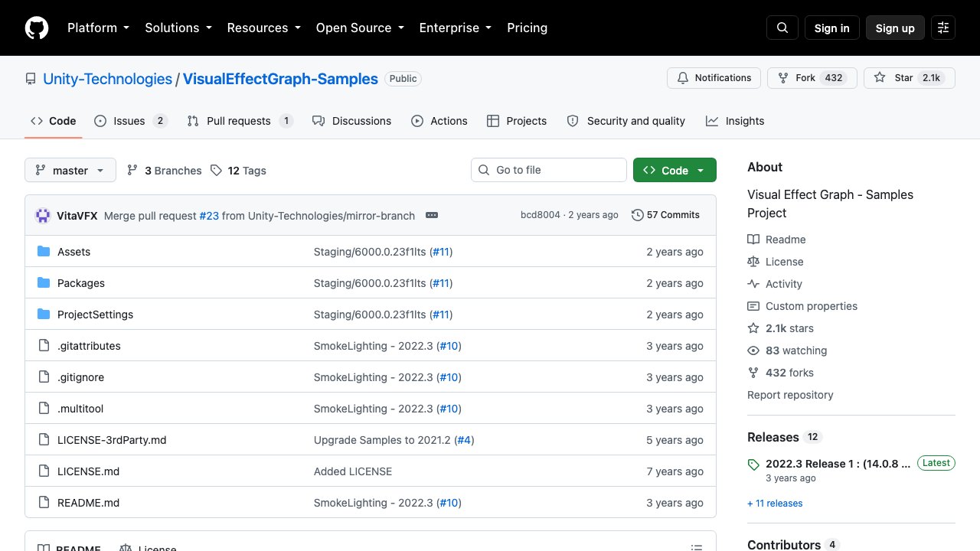
Task: Open the VitaVFX author link
Action: pyautogui.click(x=77, y=216)
